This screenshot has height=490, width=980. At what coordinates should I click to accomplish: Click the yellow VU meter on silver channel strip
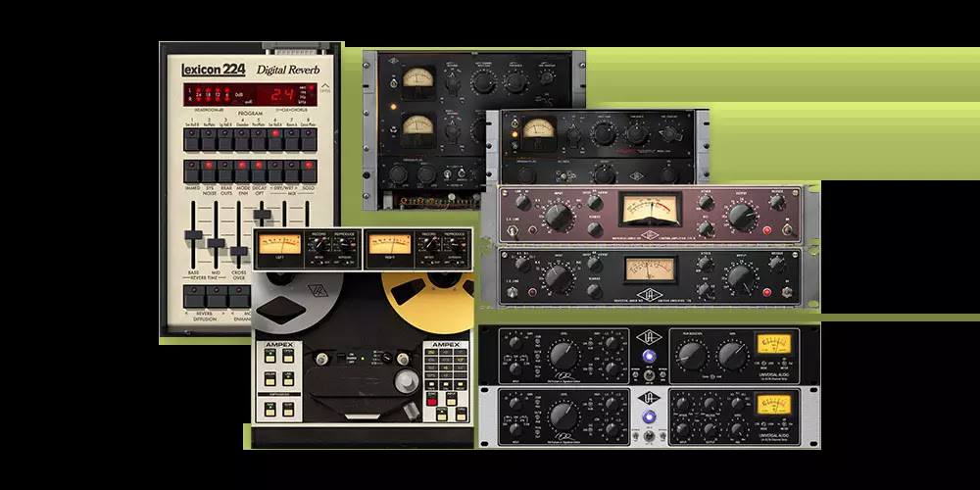click(774, 404)
